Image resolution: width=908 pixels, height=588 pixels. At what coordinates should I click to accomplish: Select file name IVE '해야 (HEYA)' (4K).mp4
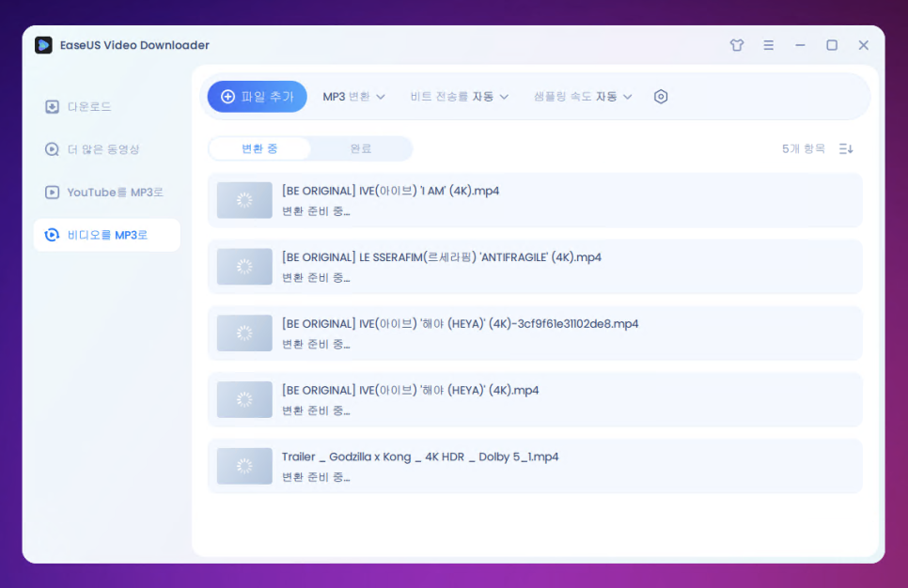(x=411, y=391)
